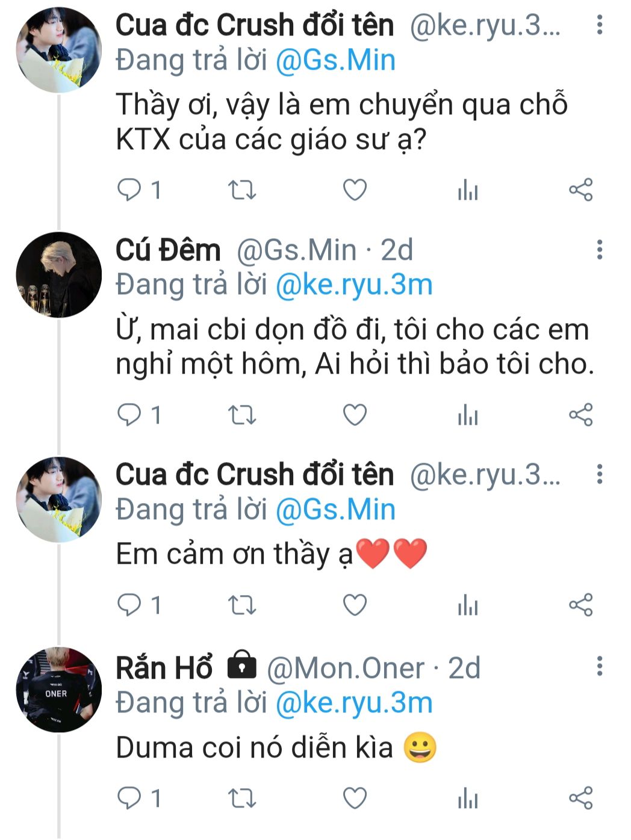View analytics for Rắn Hổ's tweet

(x=468, y=800)
